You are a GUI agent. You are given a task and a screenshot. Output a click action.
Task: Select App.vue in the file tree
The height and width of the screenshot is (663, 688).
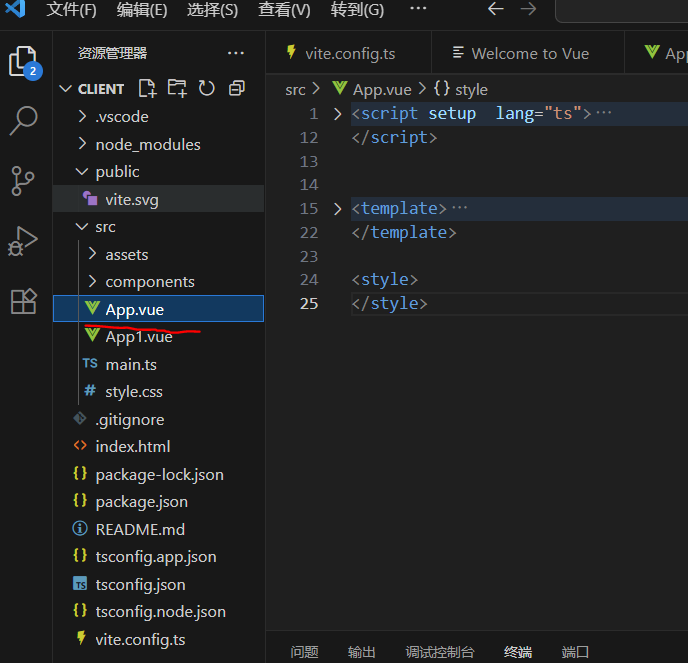point(159,309)
